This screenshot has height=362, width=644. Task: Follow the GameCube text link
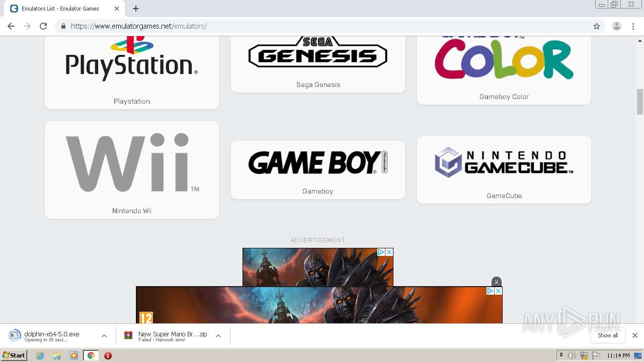coord(504,196)
